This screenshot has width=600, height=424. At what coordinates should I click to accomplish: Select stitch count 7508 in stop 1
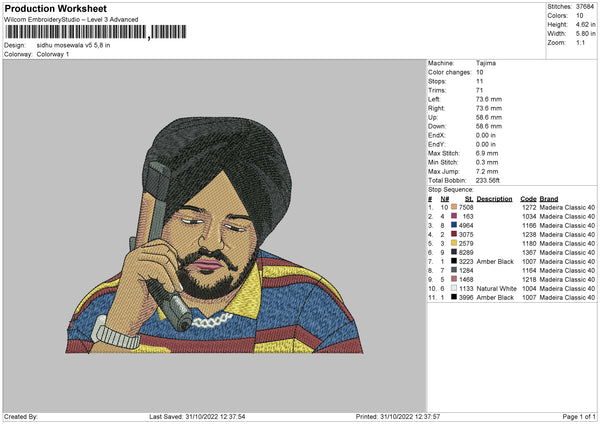click(x=466, y=207)
